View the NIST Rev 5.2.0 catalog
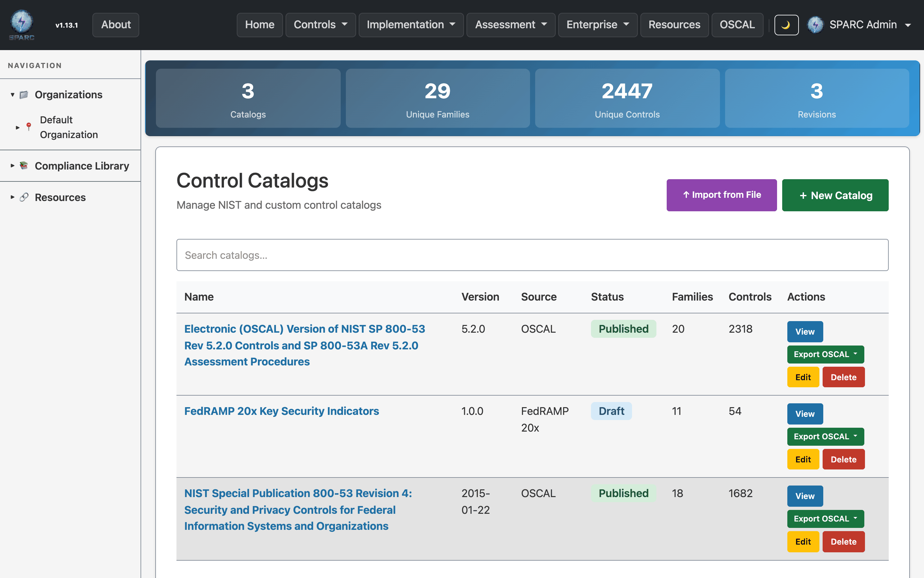Image resolution: width=924 pixels, height=578 pixels. [x=805, y=331]
